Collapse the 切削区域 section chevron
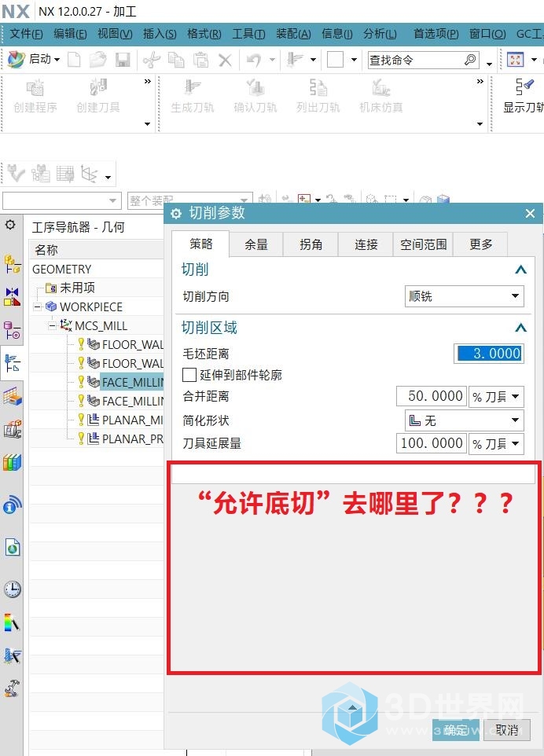Viewport: 544px width, 756px height. [520, 328]
